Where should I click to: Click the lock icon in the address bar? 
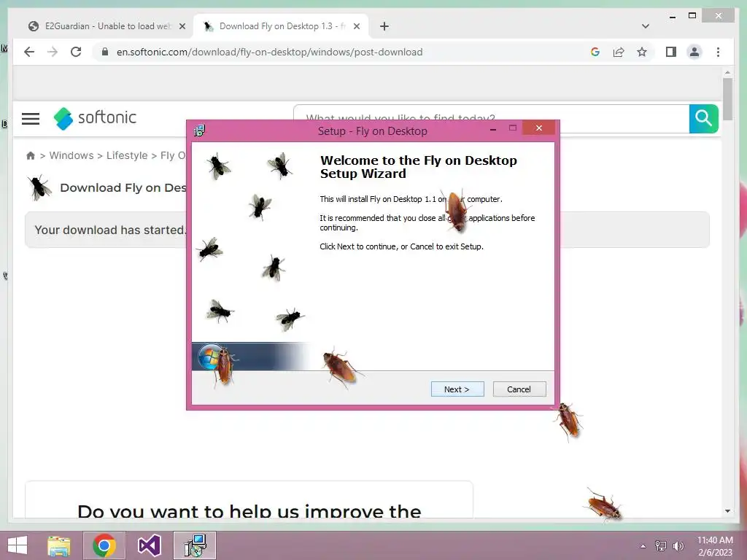pos(105,52)
